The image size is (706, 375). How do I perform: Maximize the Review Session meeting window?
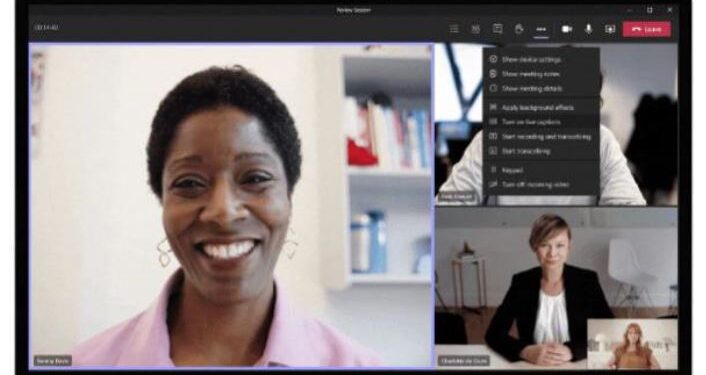[x=649, y=9]
